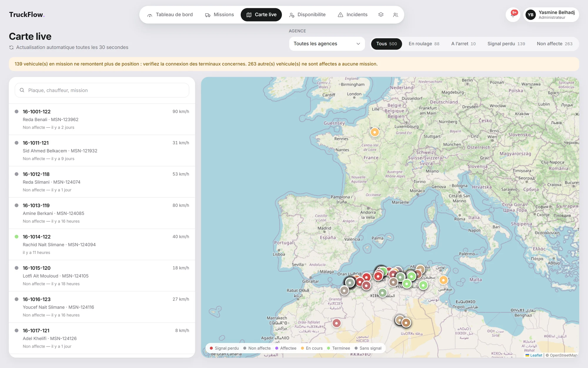Filter vehicles by Signal perdu
The height and width of the screenshot is (368, 588).
506,44
